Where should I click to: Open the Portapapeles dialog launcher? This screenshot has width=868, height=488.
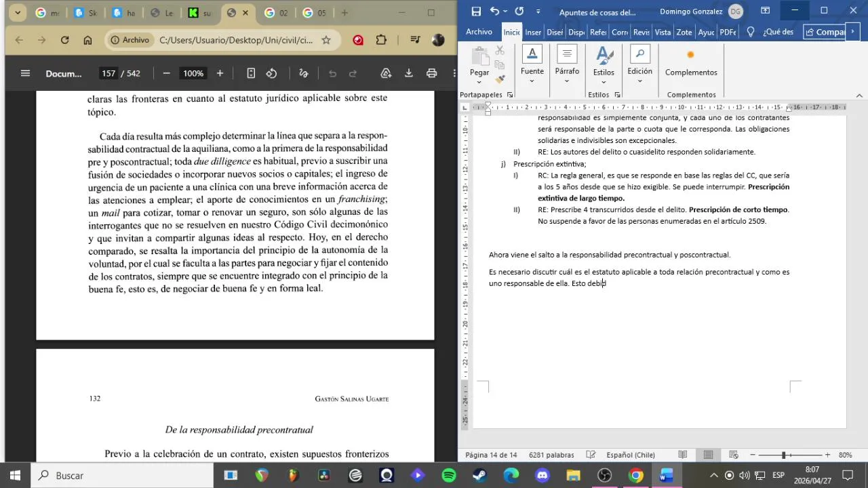[510, 95]
